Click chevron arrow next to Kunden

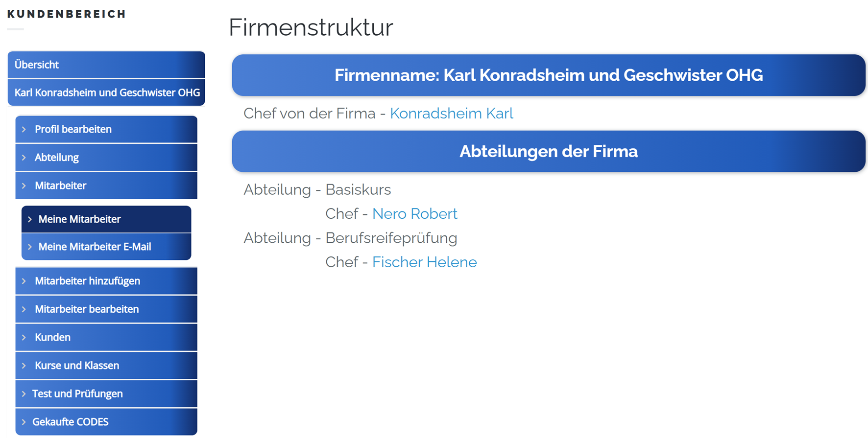pos(24,337)
